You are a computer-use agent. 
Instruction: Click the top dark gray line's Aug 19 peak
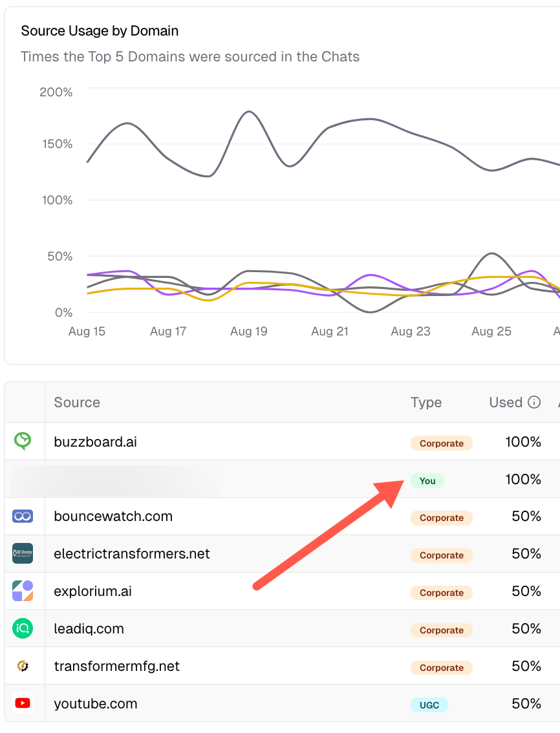point(249,112)
